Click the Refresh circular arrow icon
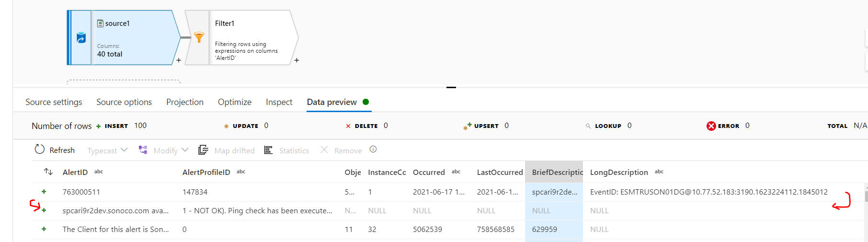 click(x=40, y=150)
